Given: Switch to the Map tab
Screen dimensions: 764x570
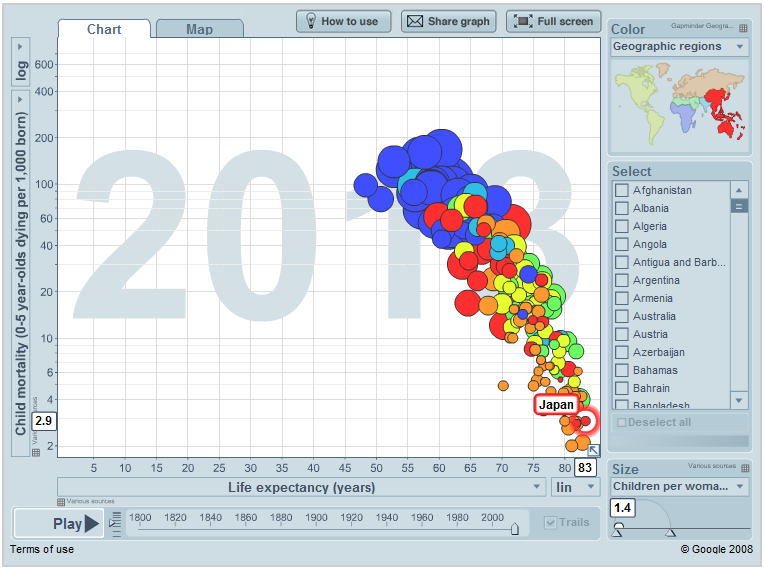Looking at the screenshot, I should pyautogui.click(x=199, y=29).
